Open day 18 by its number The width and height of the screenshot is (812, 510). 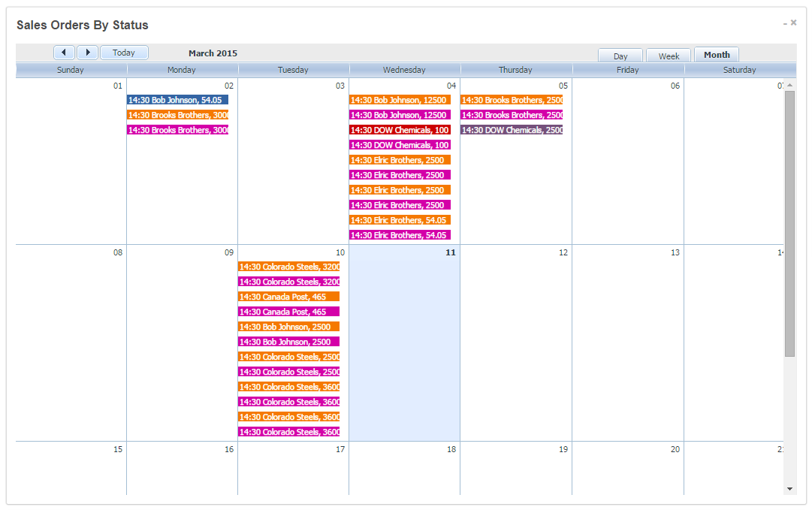point(451,449)
